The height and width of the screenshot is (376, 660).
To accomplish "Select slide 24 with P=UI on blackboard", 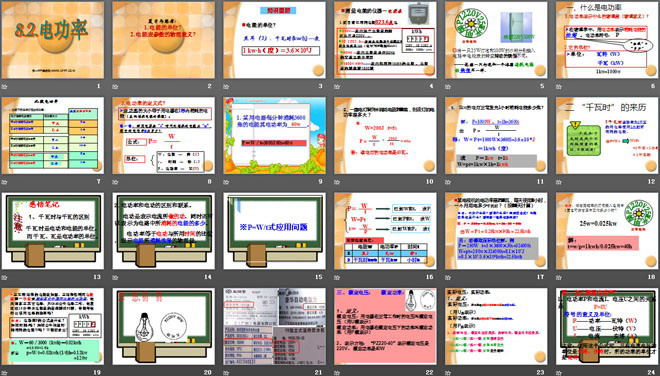I will click(x=607, y=326).
